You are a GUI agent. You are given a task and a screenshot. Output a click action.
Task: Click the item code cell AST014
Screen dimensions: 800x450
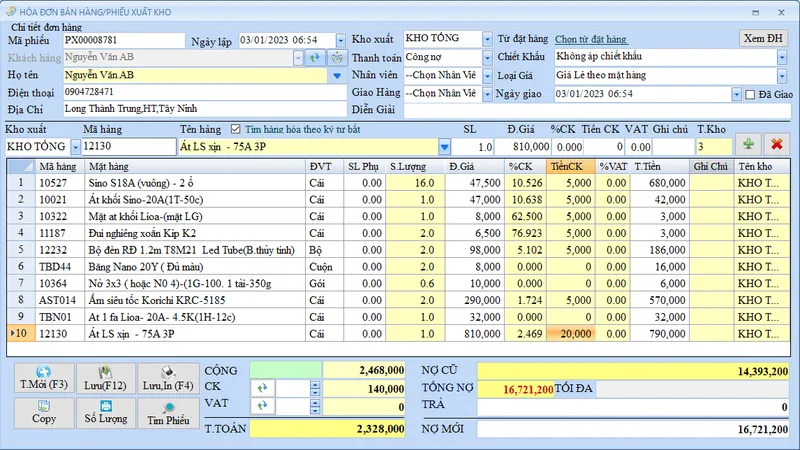click(x=60, y=300)
